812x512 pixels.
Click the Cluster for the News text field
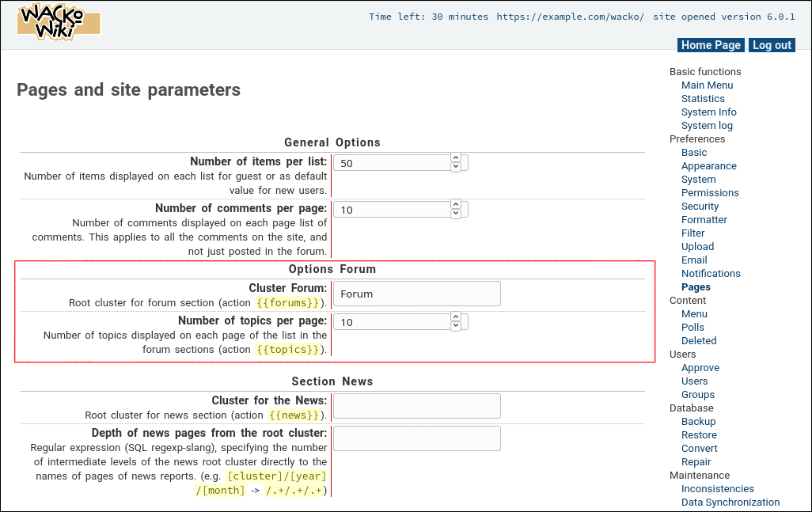tap(415, 405)
